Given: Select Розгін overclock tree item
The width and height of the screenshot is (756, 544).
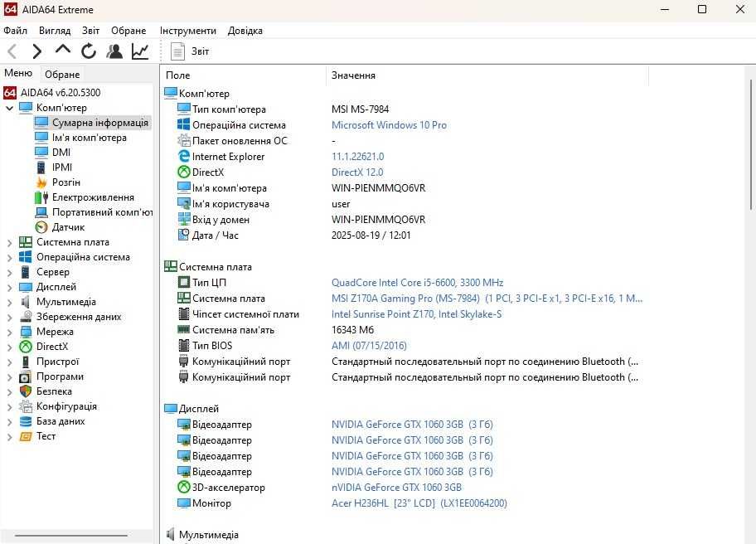Looking at the screenshot, I should point(58,182).
